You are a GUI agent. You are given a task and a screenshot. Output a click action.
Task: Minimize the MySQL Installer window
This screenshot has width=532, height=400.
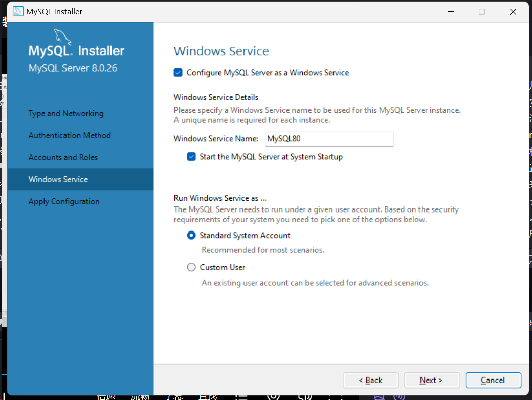[451, 12]
